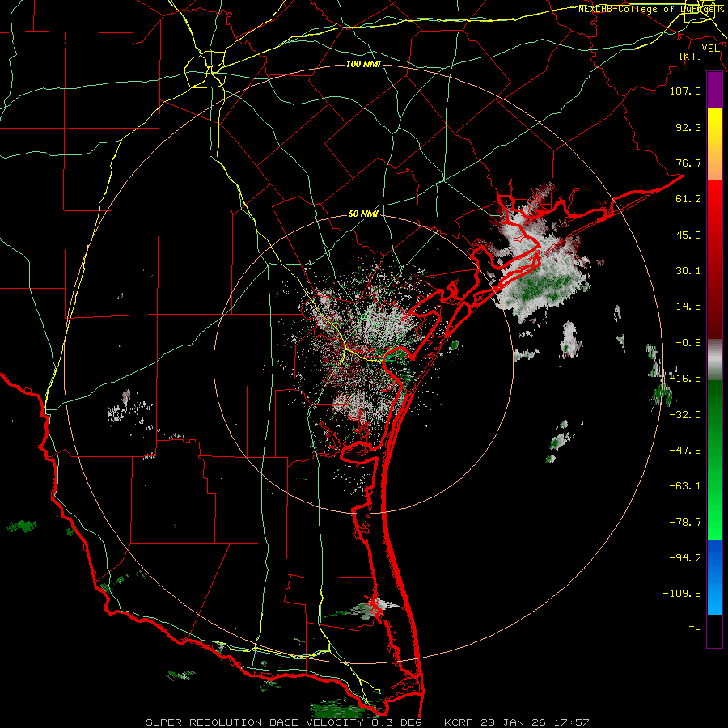Click the 107.8 velocity scale value

pyautogui.click(x=685, y=91)
